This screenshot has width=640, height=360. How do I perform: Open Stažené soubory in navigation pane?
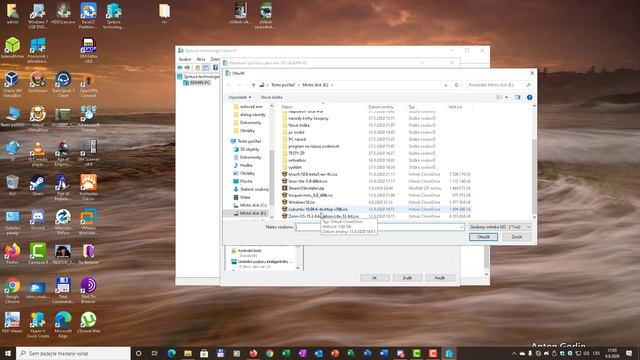[251, 189]
